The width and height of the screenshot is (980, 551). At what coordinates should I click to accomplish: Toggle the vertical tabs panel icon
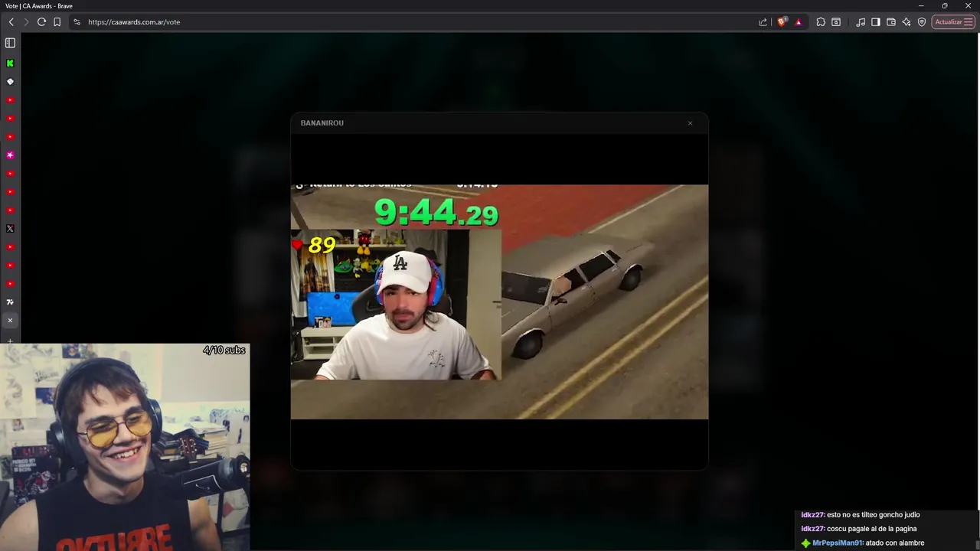[x=10, y=43]
